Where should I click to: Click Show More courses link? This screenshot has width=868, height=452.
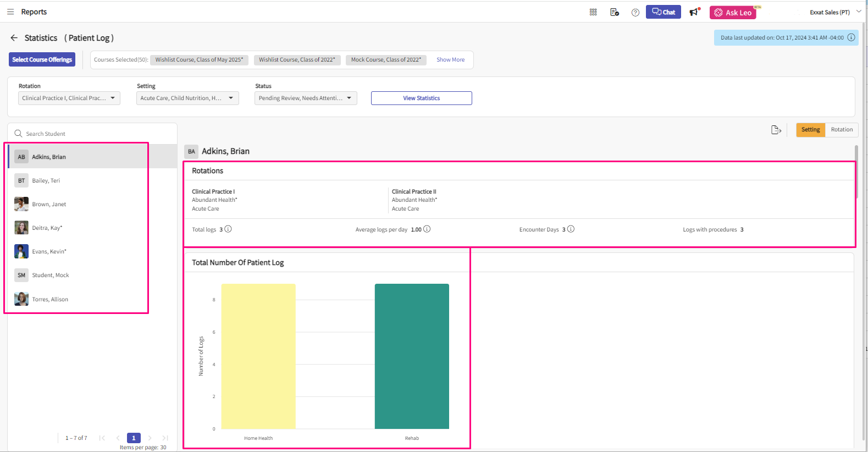click(450, 59)
